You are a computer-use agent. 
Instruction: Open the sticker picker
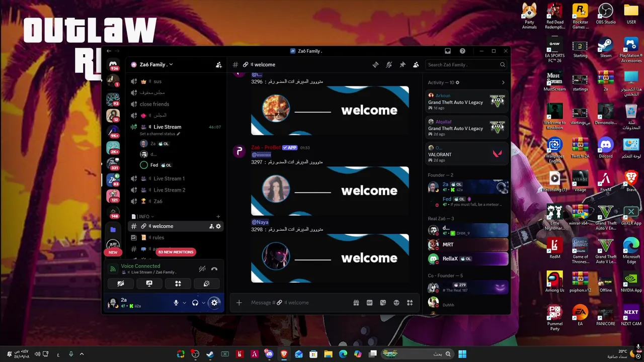383,303
